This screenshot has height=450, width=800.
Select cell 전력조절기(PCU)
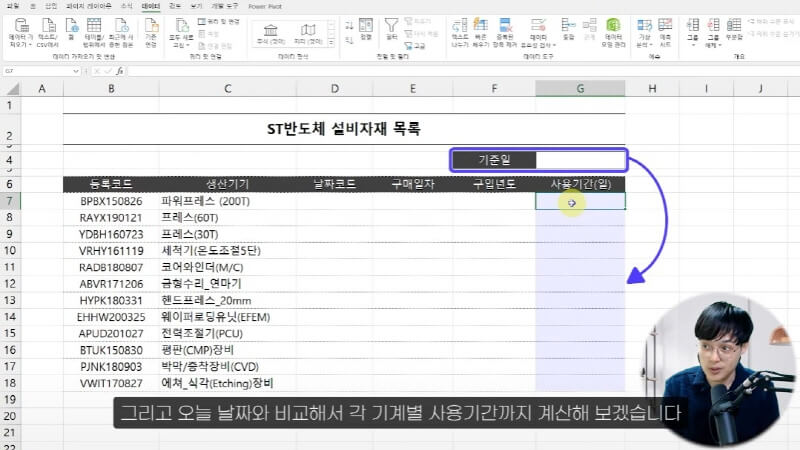click(x=228, y=334)
